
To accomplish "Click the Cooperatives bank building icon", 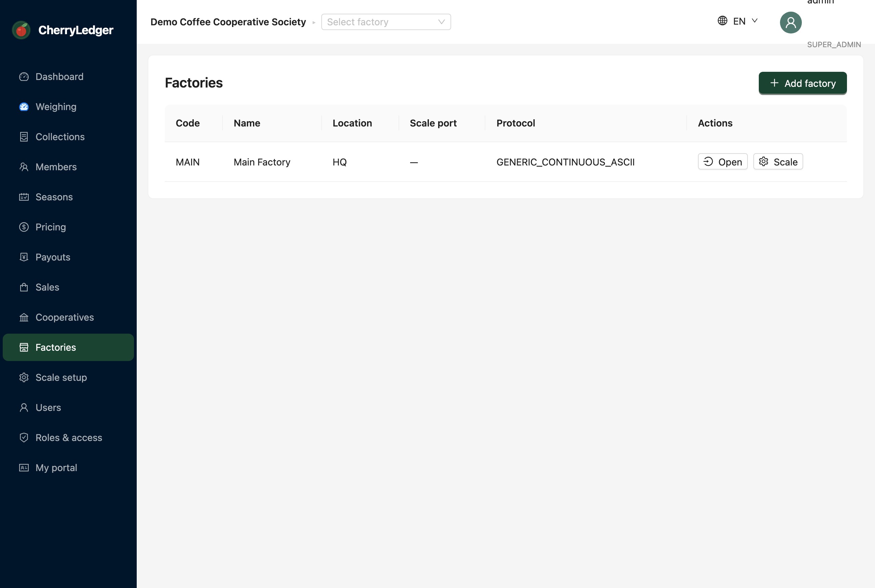I will coord(24,317).
